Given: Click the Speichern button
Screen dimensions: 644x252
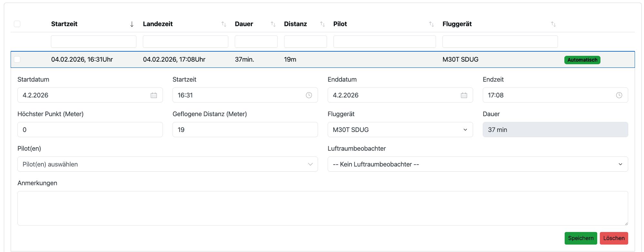Looking at the screenshot, I should pyautogui.click(x=580, y=238).
